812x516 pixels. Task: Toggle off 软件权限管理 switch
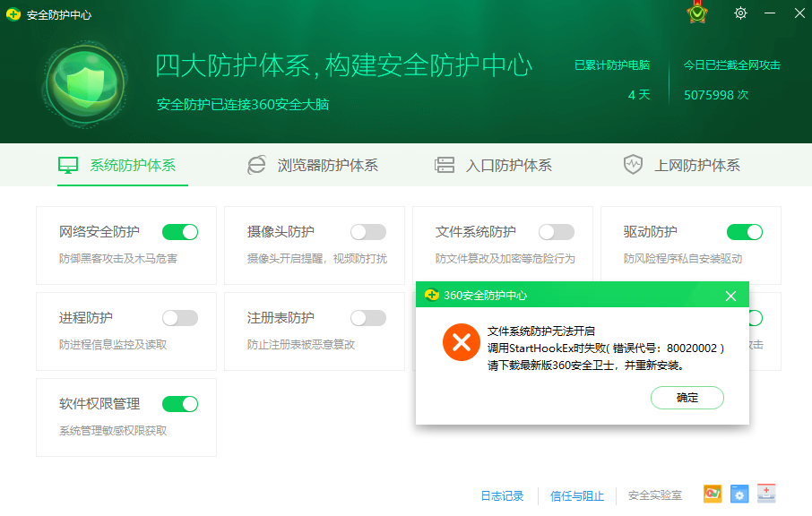click(180, 404)
